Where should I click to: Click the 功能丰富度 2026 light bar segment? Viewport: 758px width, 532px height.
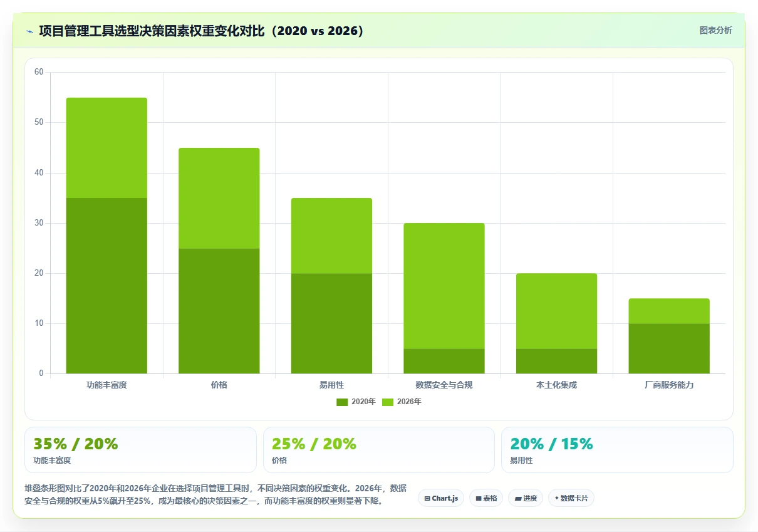point(106,148)
